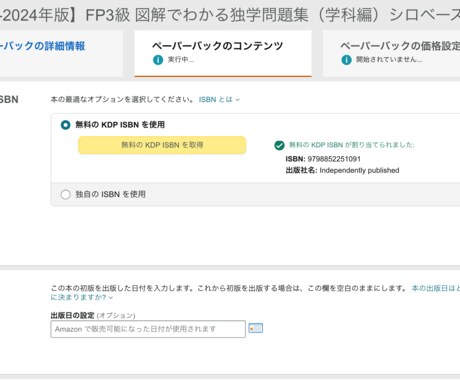460x380 pixels.
Task: Click the Independently published publisher name
Action: [x=359, y=170]
